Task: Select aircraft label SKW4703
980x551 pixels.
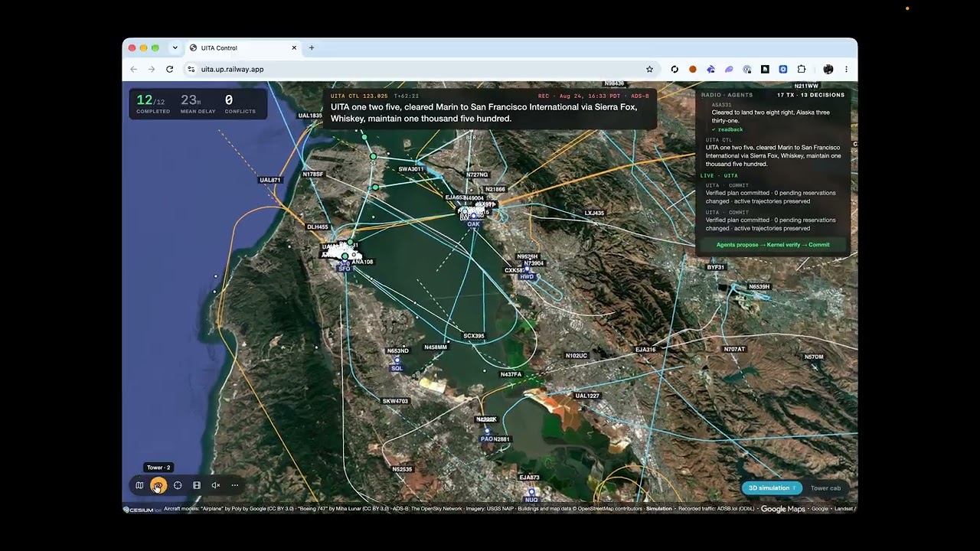Action: tap(396, 401)
